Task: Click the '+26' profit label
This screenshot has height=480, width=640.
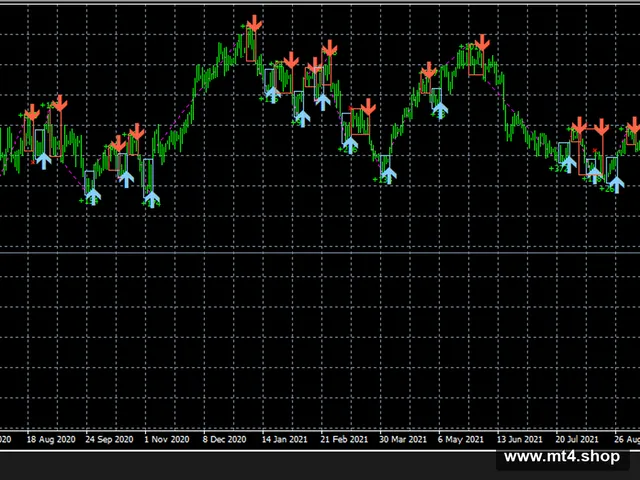Action: coord(607,189)
